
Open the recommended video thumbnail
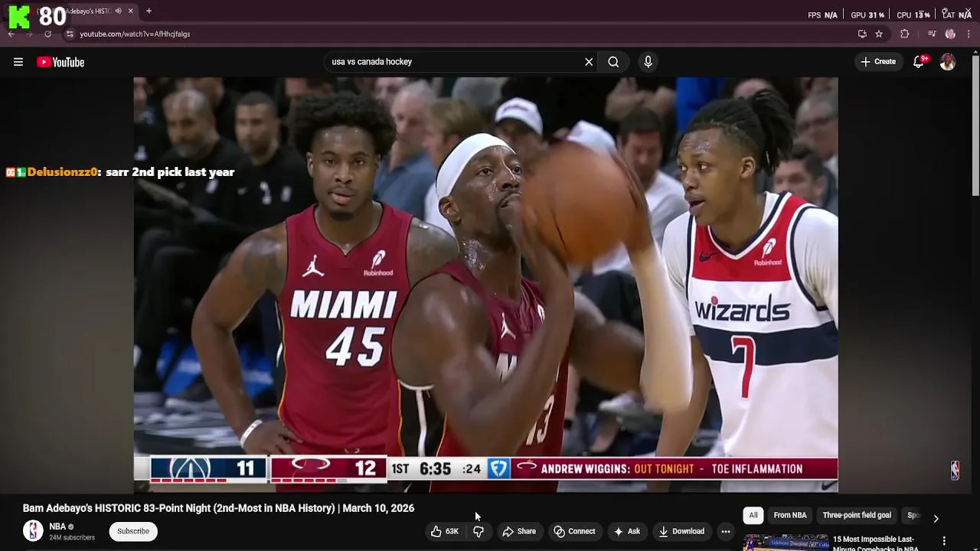tap(786, 544)
